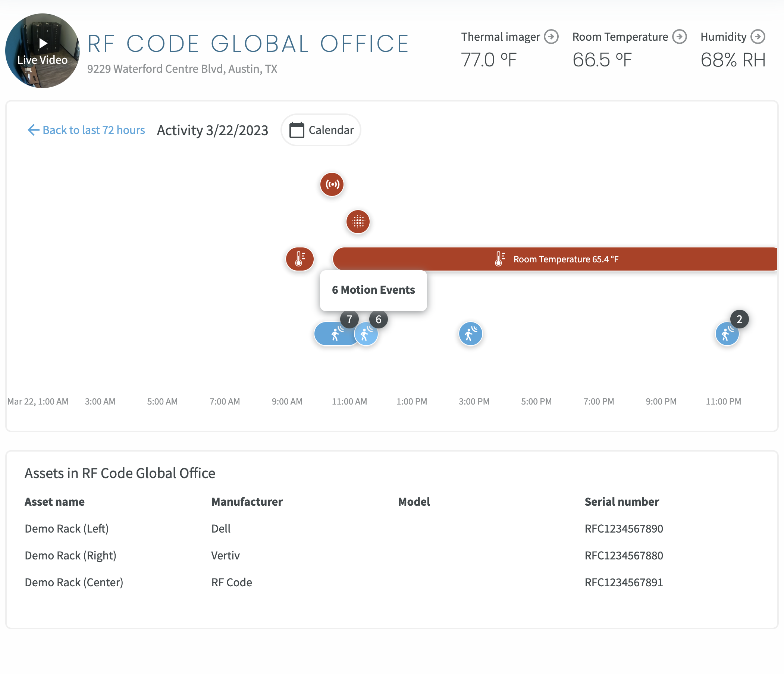
Task: Select Demo Rack (Right) asset row
Action: (x=70, y=555)
